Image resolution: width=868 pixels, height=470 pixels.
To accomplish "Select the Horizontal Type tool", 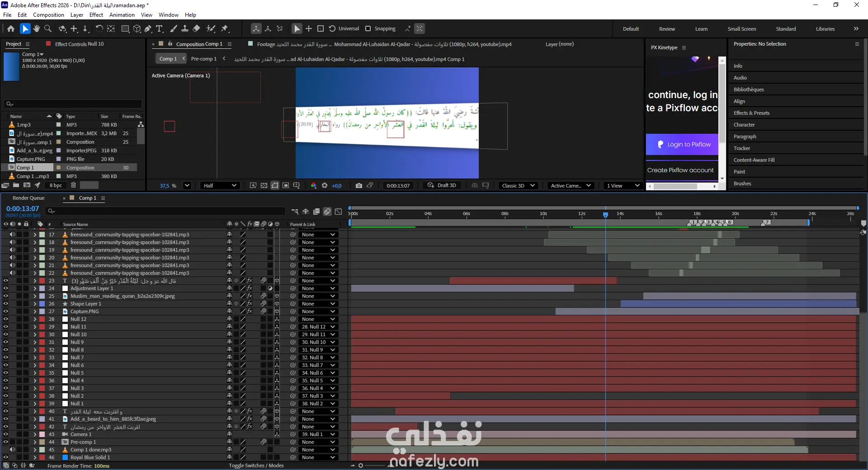I will (x=159, y=28).
